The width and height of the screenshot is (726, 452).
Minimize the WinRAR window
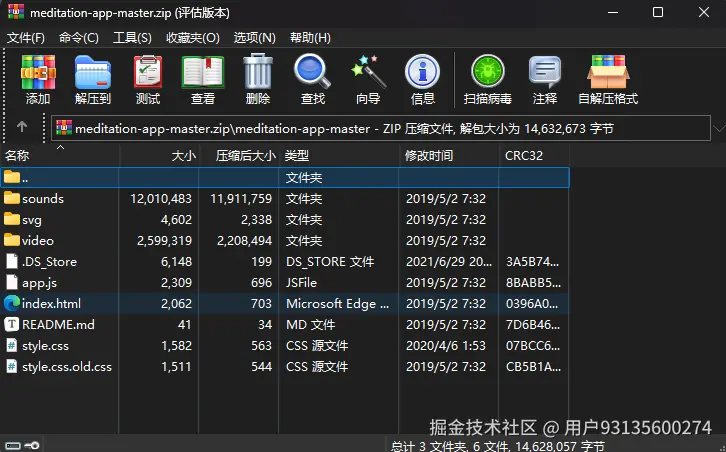613,13
